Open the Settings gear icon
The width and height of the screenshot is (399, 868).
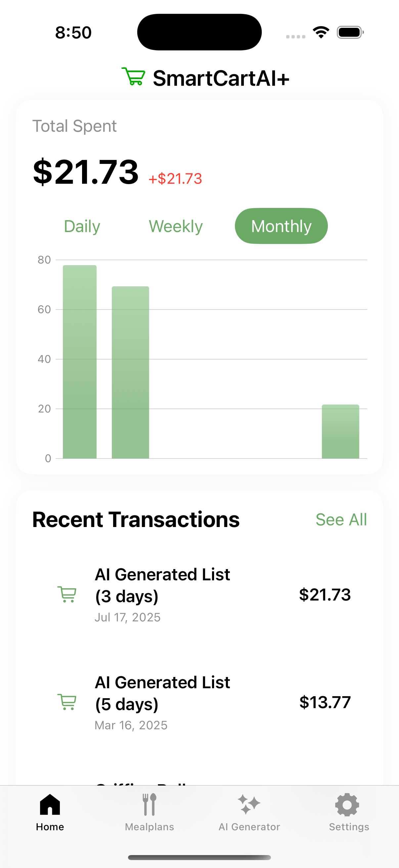347,805
